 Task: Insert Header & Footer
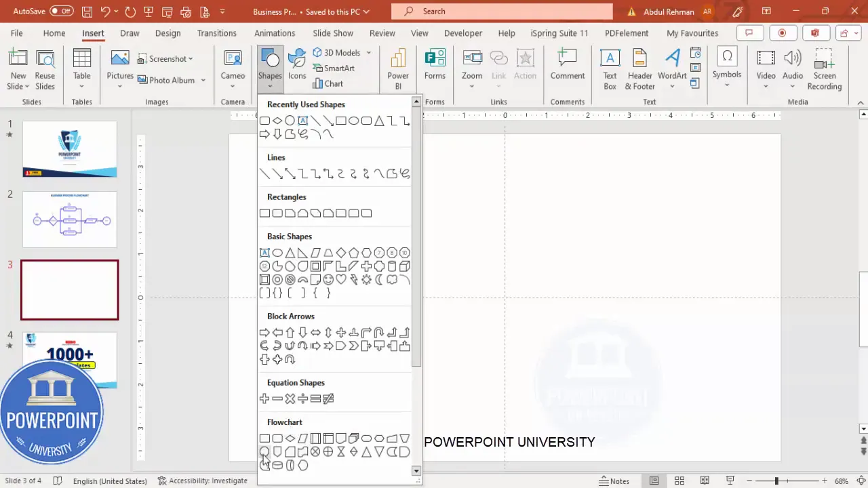(x=639, y=70)
